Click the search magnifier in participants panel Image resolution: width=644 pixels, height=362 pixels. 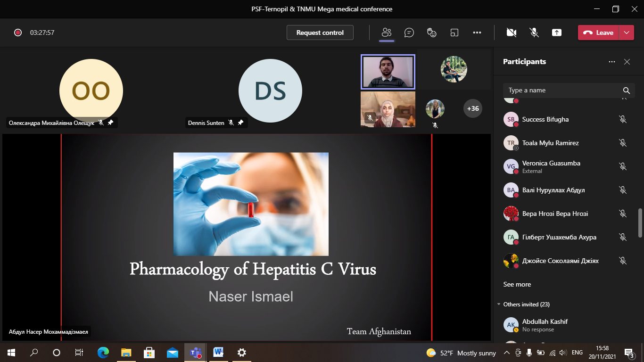626,90
